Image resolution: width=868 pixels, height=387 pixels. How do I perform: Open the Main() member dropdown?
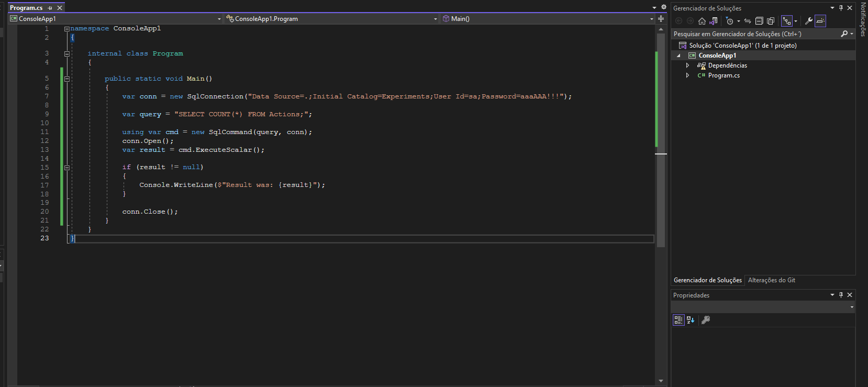click(x=548, y=19)
